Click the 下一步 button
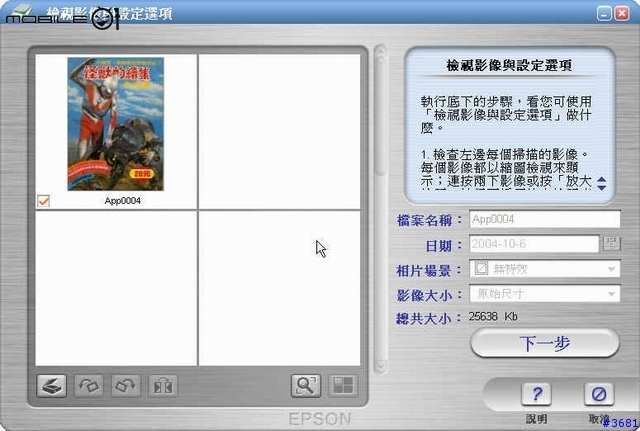 [x=545, y=343]
